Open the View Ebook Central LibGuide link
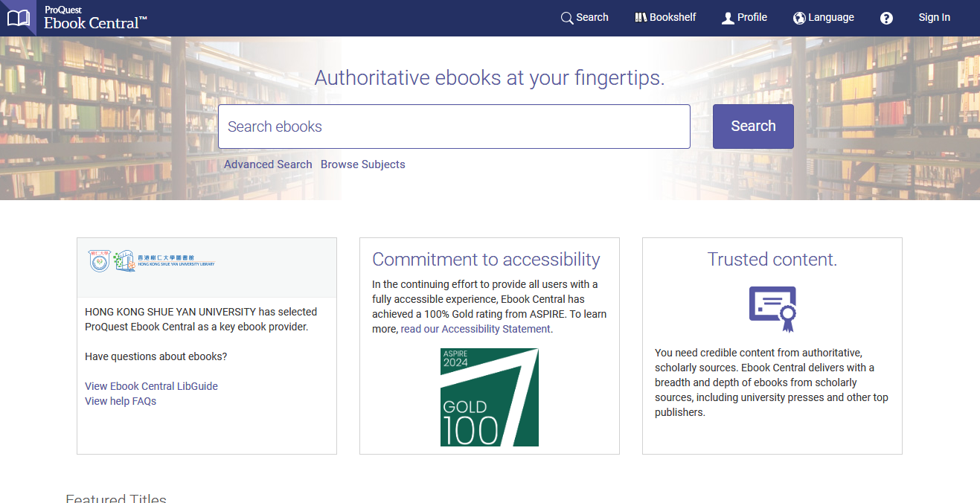This screenshot has width=980, height=503. pyautogui.click(x=151, y=386)
